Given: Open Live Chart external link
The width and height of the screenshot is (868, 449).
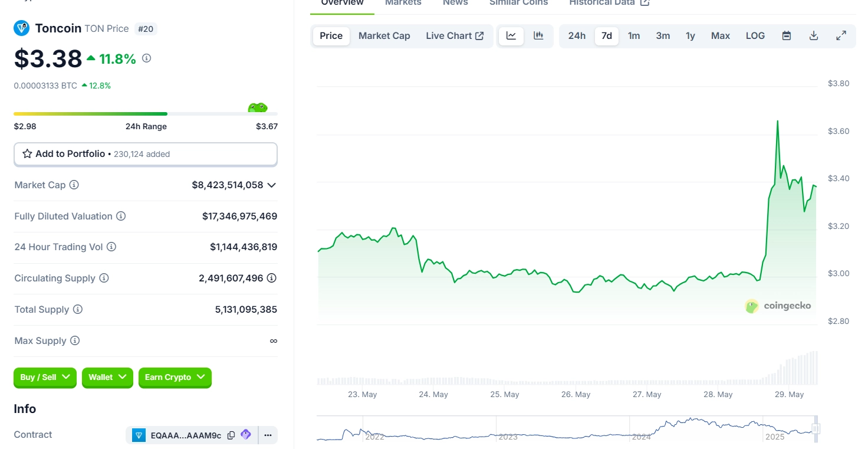Looking at the screenshot, I should tap(455, 36).
